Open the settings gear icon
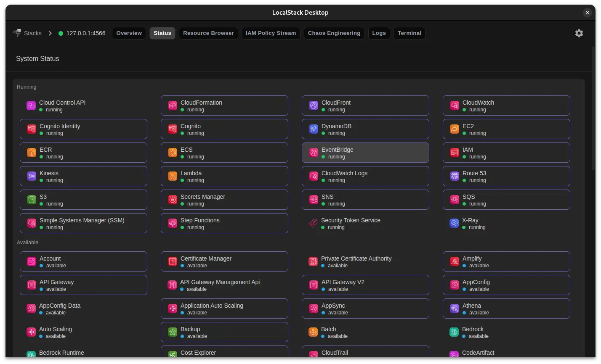601x364 pixels. [x=579, y=33]
